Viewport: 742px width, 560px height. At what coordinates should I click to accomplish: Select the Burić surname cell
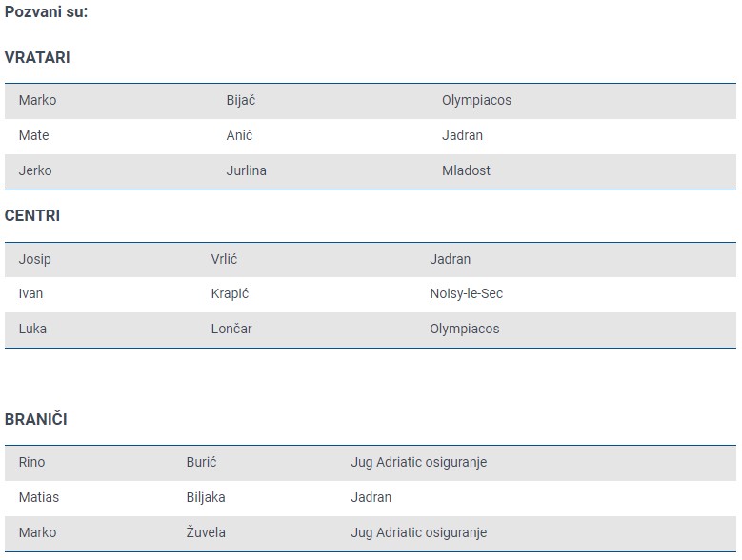point(201,462)
